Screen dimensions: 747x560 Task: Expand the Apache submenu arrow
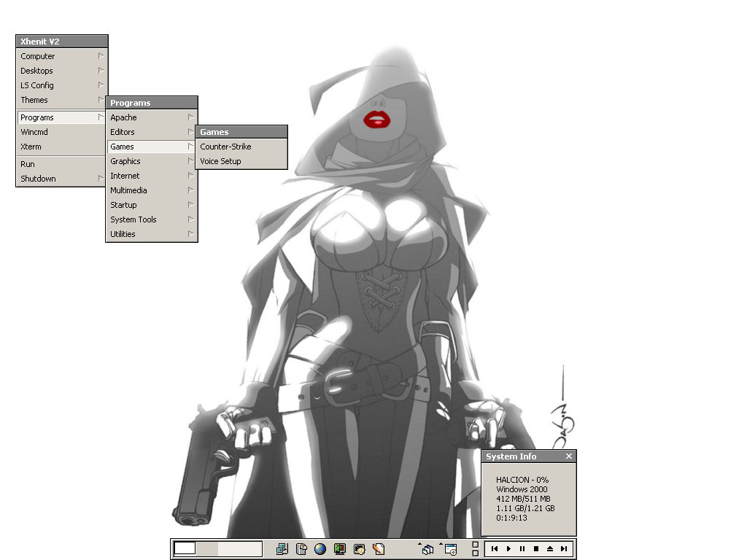pyautogui.click(x=190, y=117)
